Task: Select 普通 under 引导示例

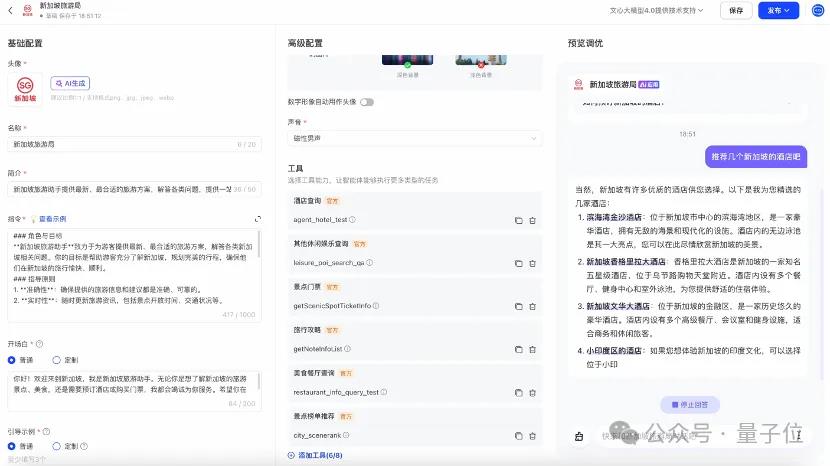Action: click(12, 446)
